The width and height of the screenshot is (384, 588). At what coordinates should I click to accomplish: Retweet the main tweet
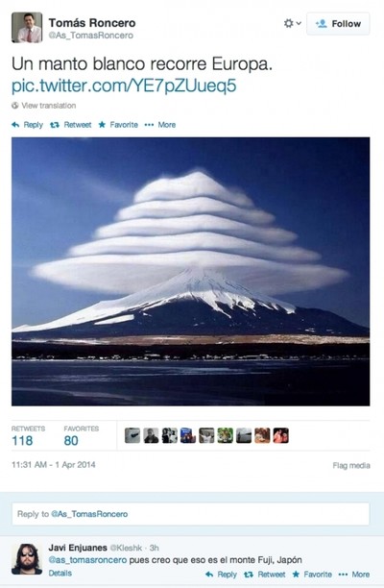pos(71,125)
